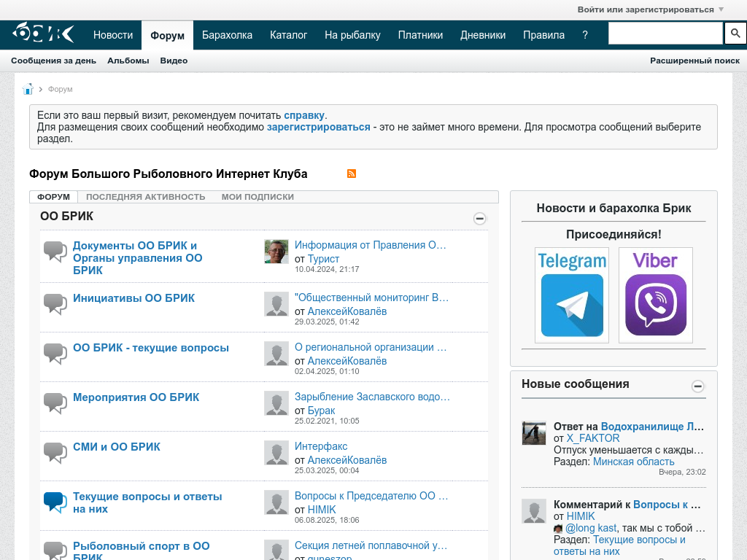Click into the search text field
The image size is (747, 560).
point(665,34)
